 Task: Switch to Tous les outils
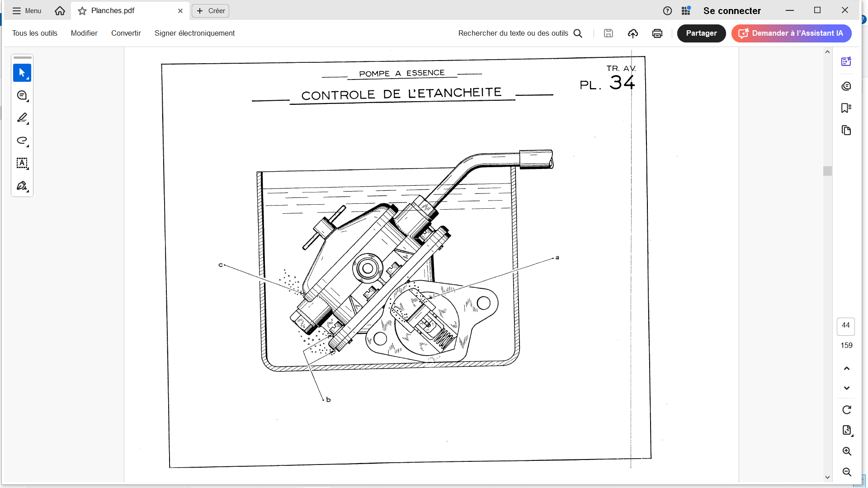[35, 33]
